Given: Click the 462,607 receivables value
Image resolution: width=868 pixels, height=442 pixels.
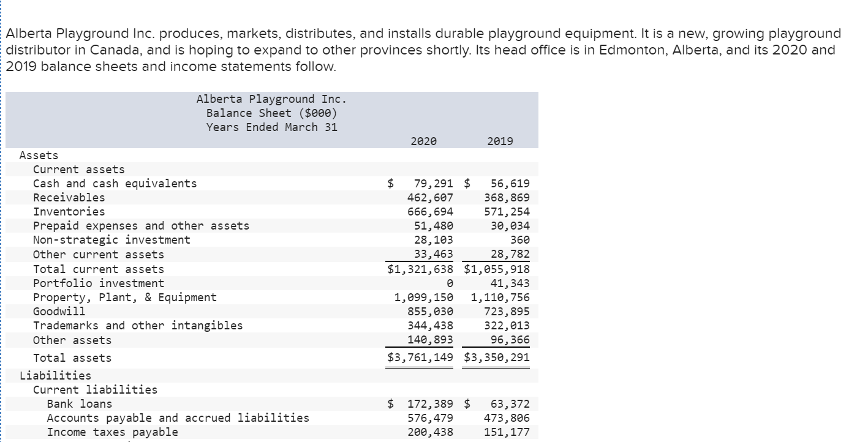Looking at the screenshot, I should tap(431, 198).
